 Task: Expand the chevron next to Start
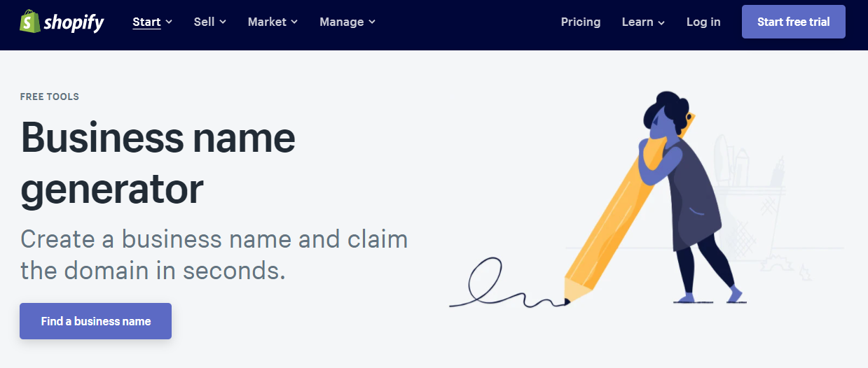click(x=169, y=22)
